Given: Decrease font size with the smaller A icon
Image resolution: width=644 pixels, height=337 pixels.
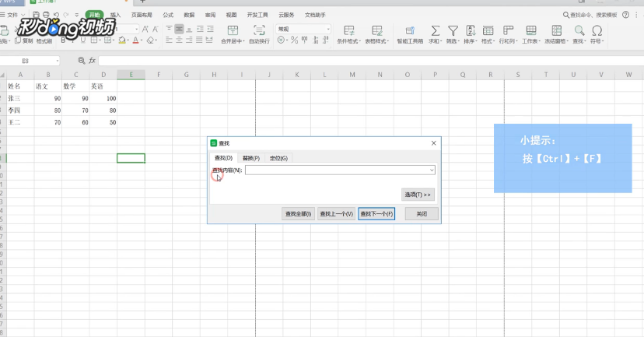Looking at the screenshot, I should click(155, 29).
